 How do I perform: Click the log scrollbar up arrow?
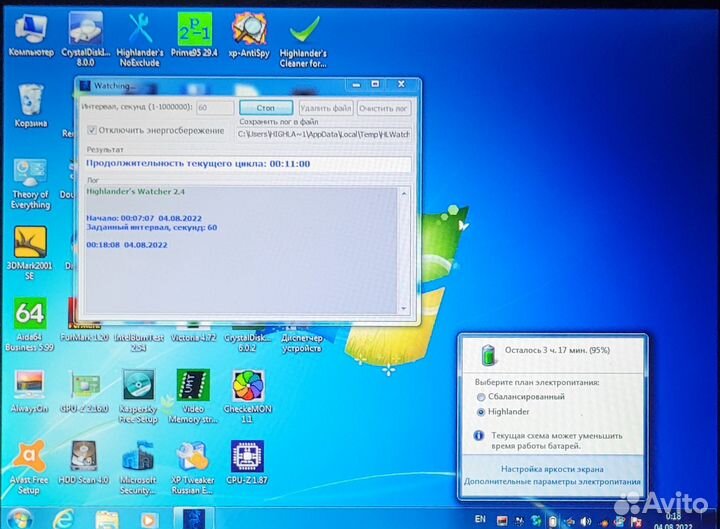coord(404,194)
